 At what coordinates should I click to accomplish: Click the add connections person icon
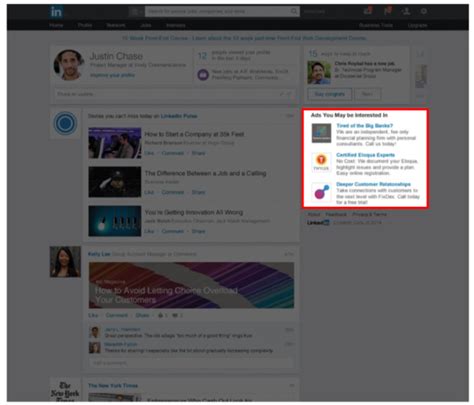point(406,11)
